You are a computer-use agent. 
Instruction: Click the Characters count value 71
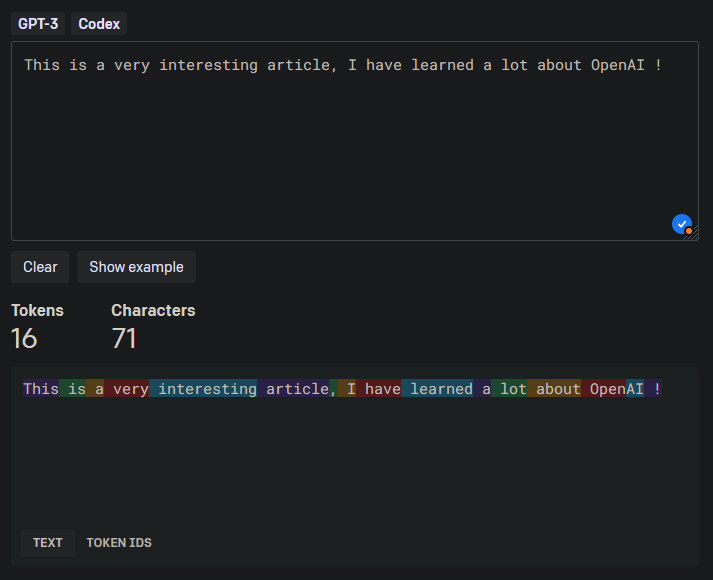point(124,339)
